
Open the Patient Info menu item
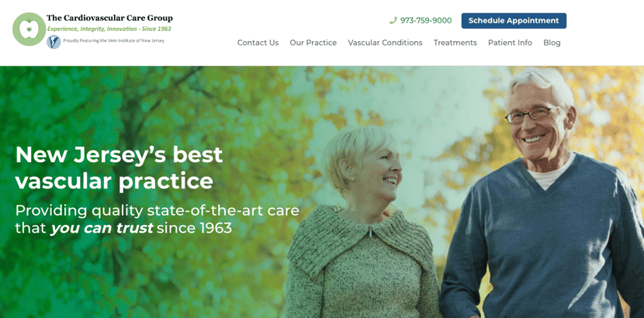pyautogui.click(x=510, y=43)
